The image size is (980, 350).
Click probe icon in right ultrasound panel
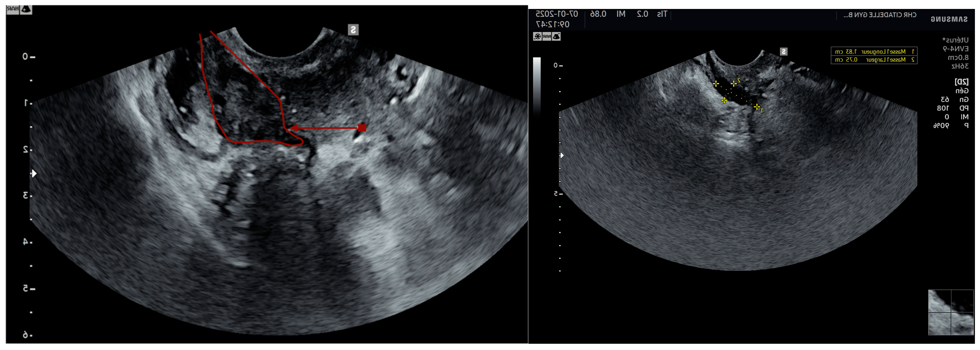556,36
